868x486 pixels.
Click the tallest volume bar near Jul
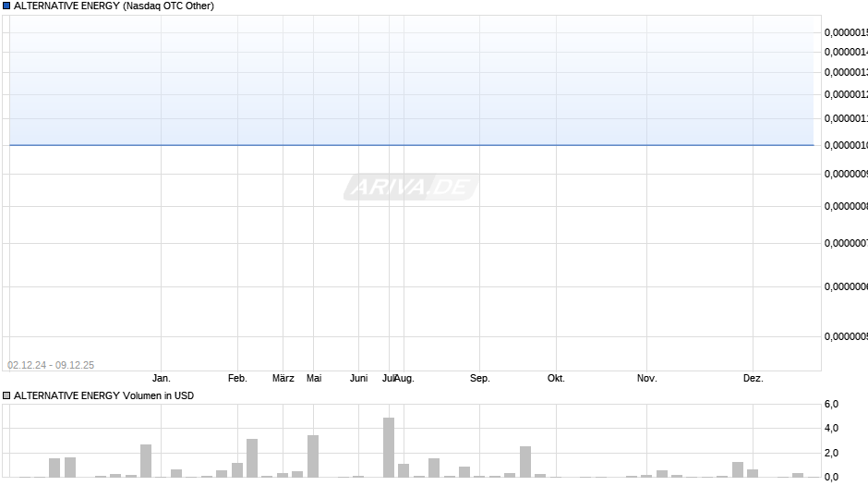pyautogui.click(x=389, y=448)
